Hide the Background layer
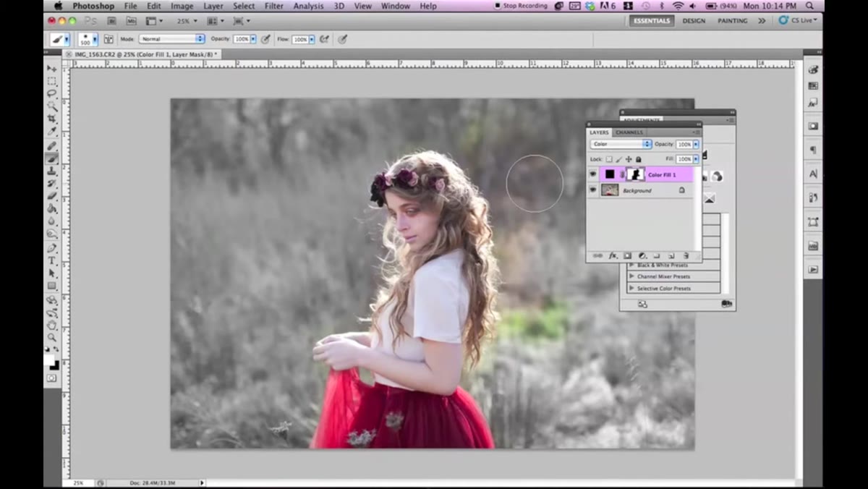This screenshot has width=868, height=489. coord(593,190)
